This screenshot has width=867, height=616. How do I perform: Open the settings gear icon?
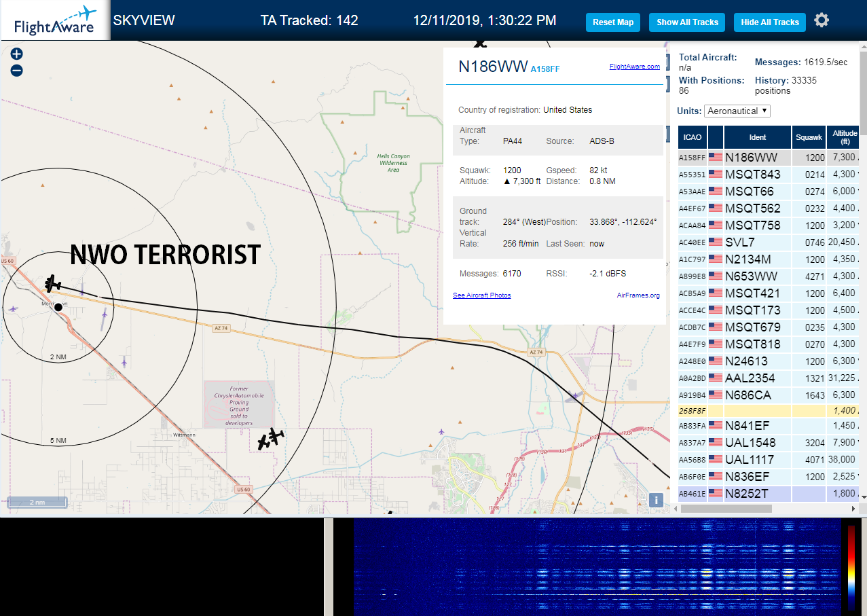(x=822, y=20)
